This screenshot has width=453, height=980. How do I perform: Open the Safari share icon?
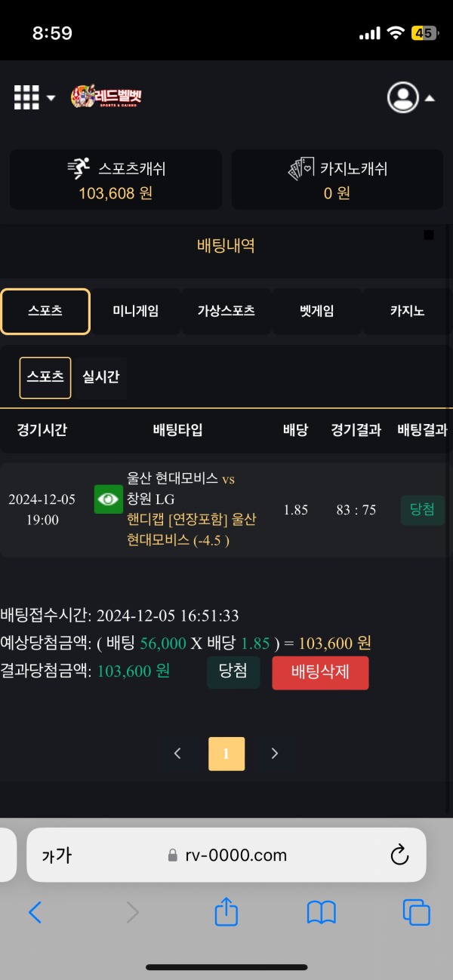tap(226, 912)
